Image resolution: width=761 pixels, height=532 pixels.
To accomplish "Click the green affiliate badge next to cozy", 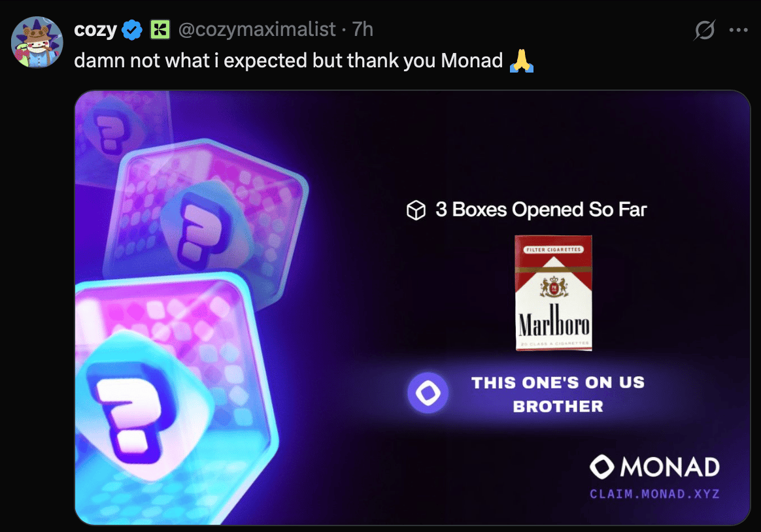I will pos(160,29).
